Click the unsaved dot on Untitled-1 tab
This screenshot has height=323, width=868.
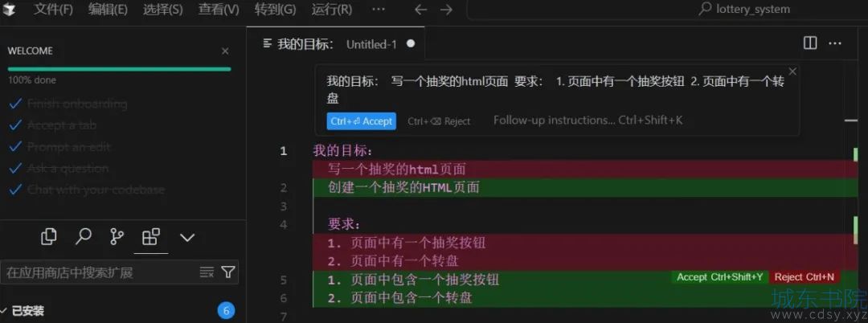pyautogui.click(x=410, y=43)
